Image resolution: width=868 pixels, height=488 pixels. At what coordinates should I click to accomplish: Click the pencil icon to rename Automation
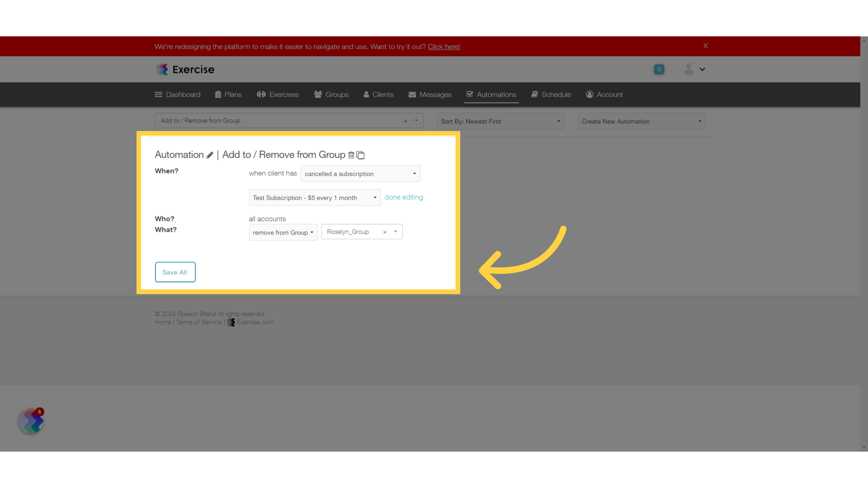click(x=210, y=155)
